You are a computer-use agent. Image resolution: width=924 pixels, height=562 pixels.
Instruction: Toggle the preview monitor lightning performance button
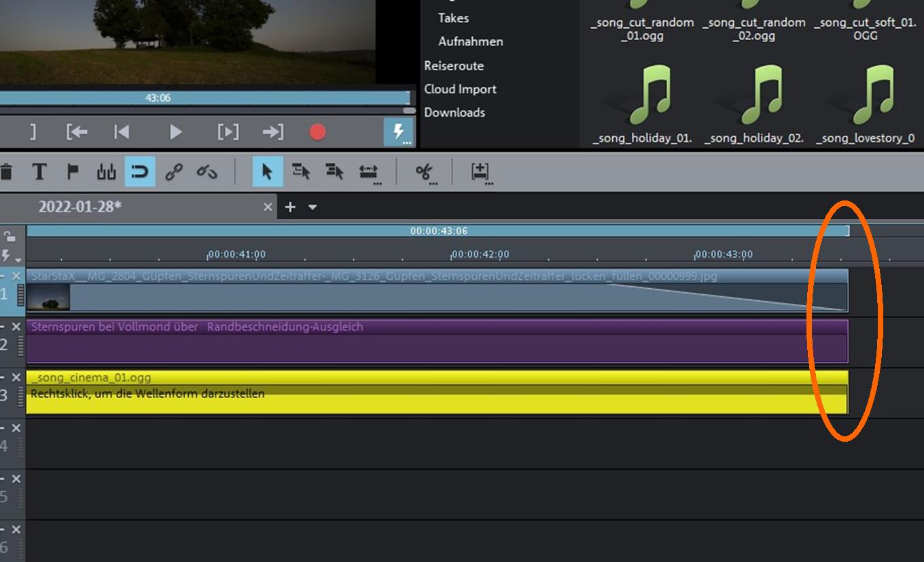coord(398,131)
